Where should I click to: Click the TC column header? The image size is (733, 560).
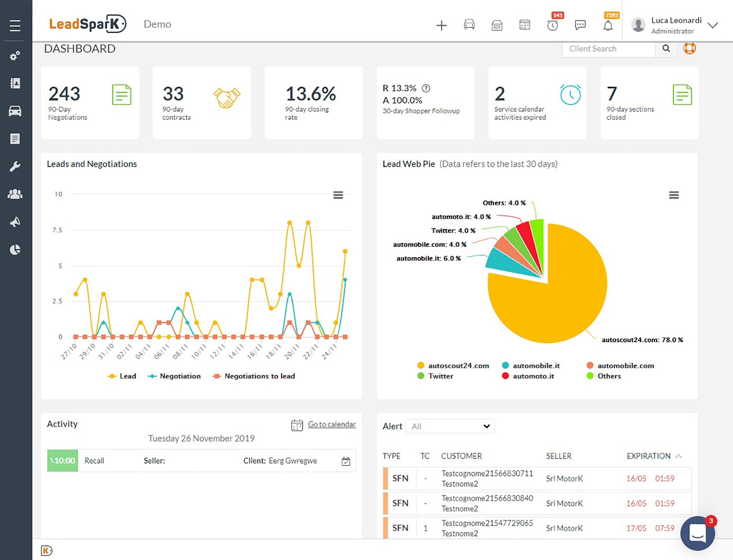coord(425,456)
